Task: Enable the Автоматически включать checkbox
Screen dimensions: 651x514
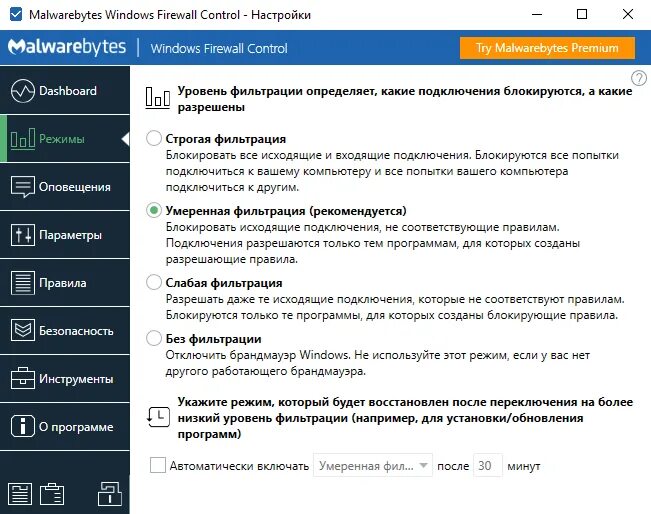Action: coord(158,465)
